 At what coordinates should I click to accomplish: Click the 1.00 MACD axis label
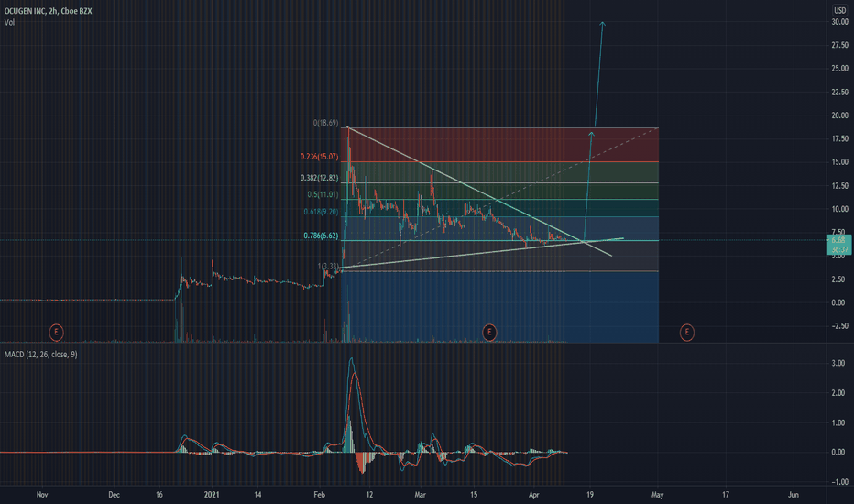(x=838, y=422)
